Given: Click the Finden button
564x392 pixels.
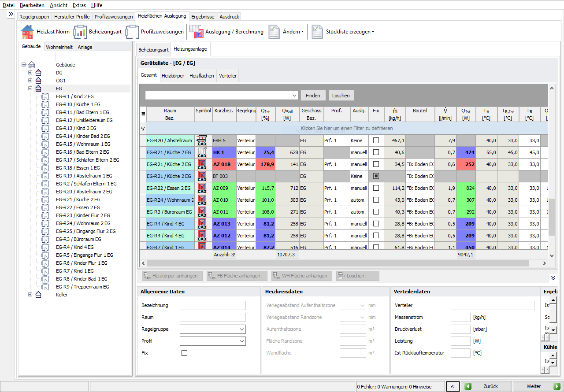Looking at the screenshot, I should point(313,95).
